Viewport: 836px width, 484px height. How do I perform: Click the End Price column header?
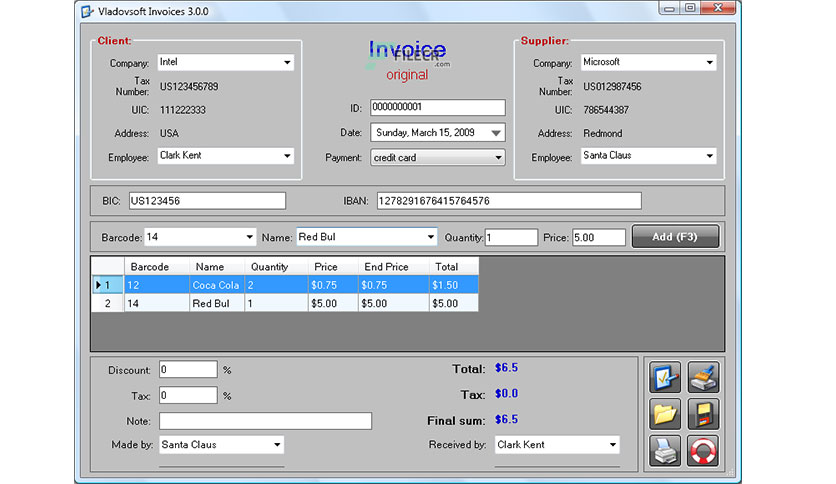pyautogui.click(x=393, y=267)
